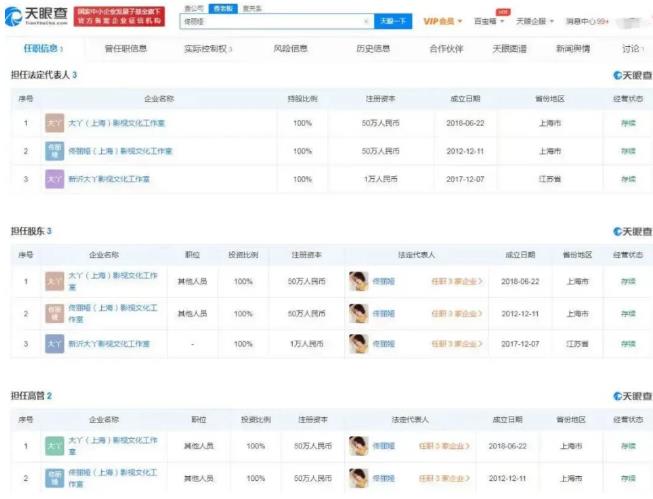The image size is (653, 499).
Task: Click the 担任法定代表人 section heading
Action: [44, 75]
